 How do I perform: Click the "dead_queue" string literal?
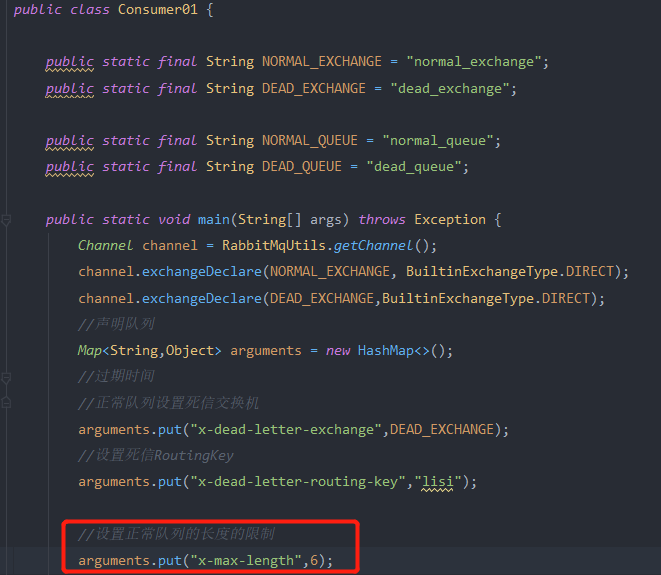(x=414, y=167)
